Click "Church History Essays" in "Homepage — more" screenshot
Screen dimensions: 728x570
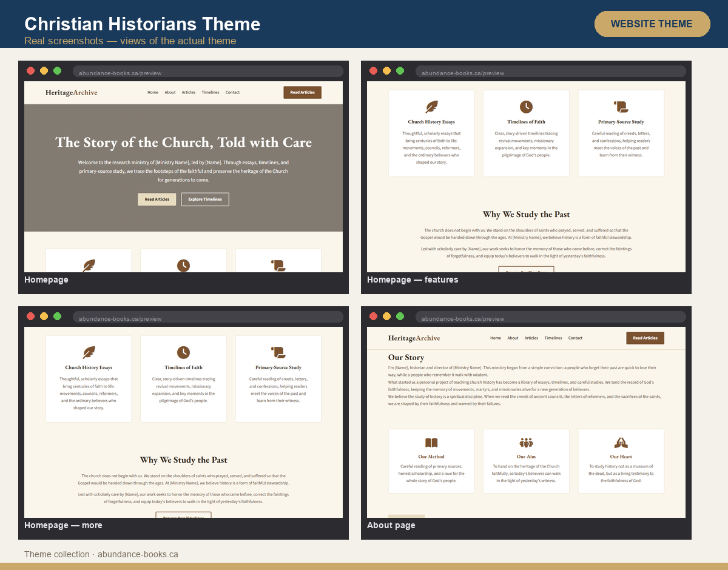pos(89,367)
